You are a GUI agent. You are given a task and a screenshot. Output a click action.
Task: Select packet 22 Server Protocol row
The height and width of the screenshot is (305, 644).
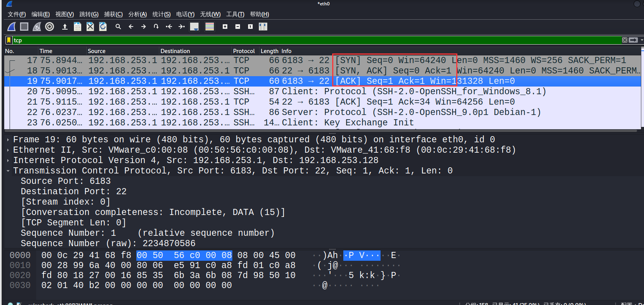click(x=323, y=112)
